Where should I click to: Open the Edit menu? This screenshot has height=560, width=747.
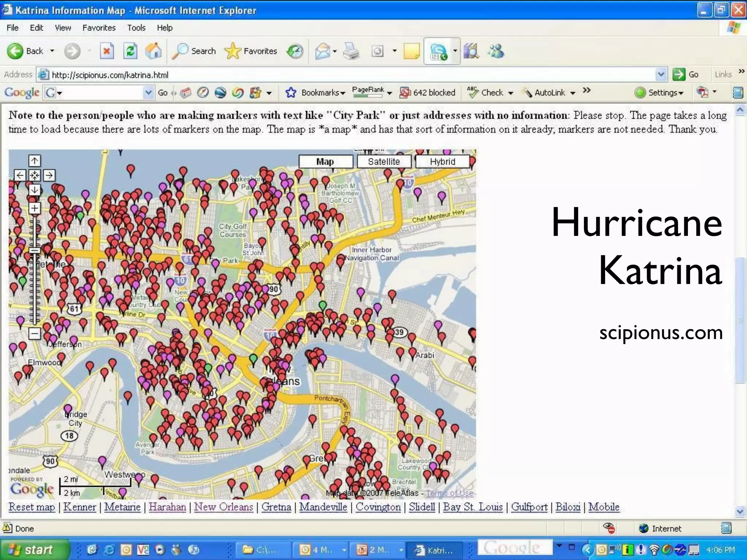(36, 28)
